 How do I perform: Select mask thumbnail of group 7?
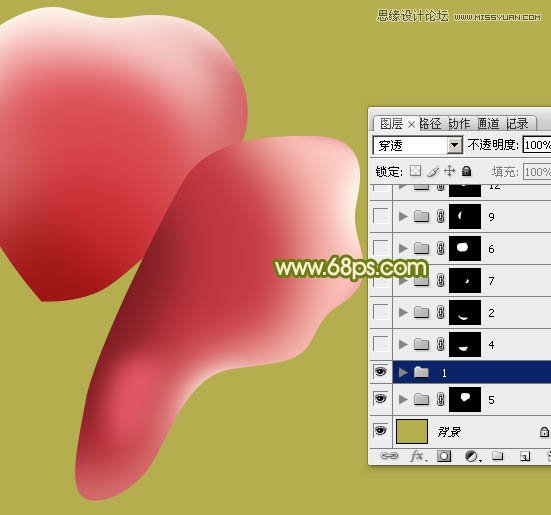[465, 280]
